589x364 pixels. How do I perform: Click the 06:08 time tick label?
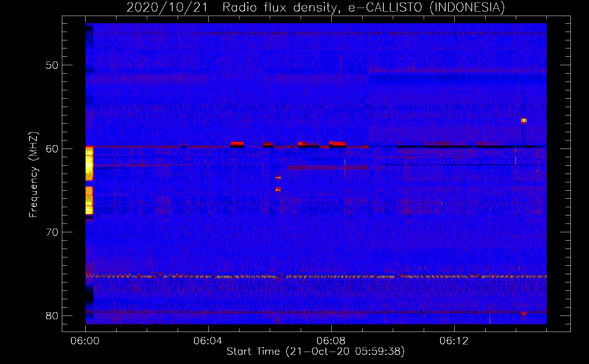pyautogui.click(x=331, y=341)
